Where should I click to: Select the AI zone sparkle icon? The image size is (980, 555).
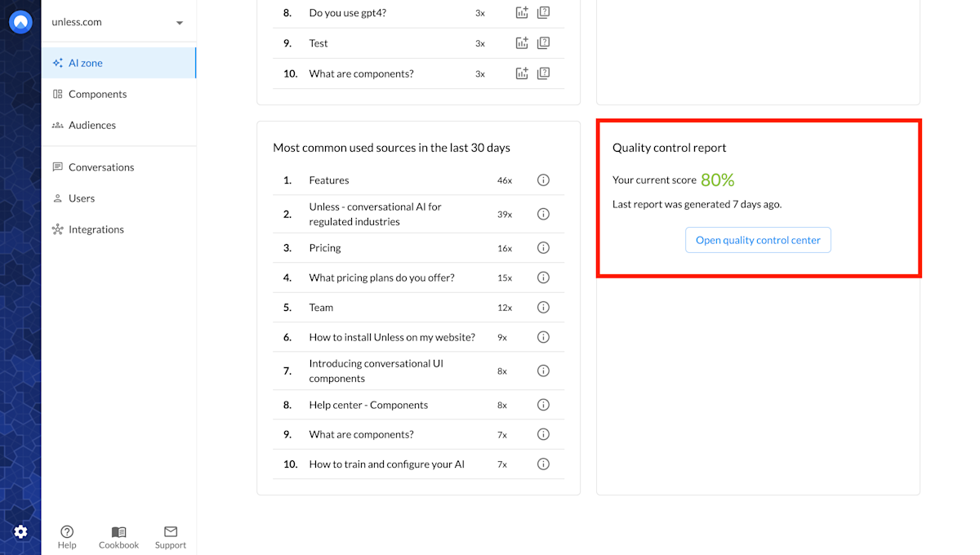click(x=57, y=62)
